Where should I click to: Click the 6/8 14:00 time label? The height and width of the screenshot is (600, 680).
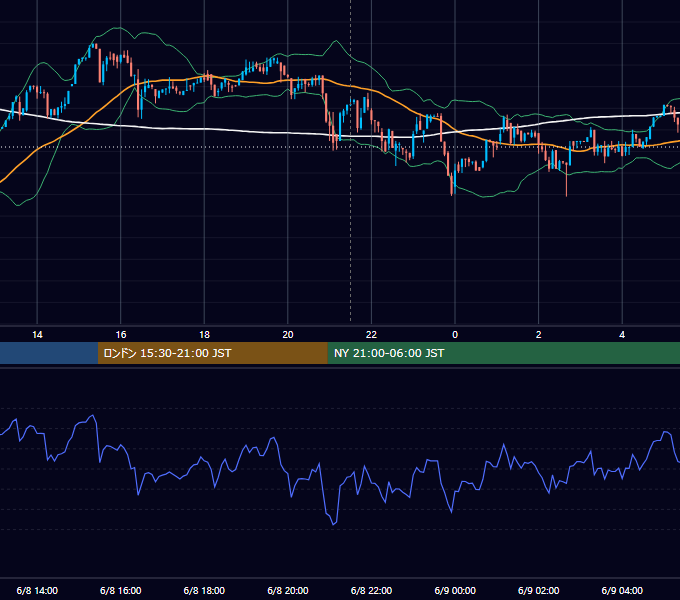coord(37,590)
